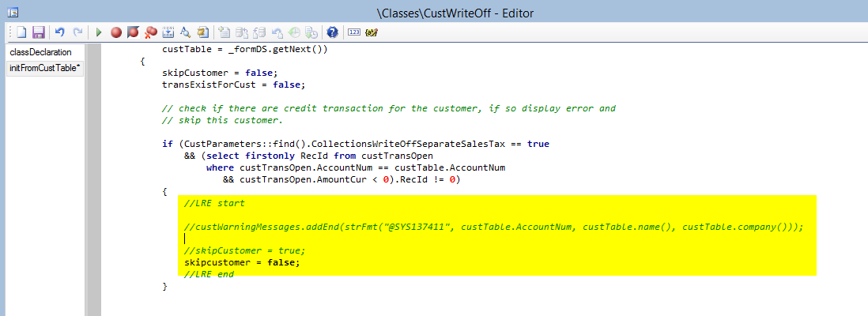
Task: Toggle line numbers with the 123 icon
Action: [x=353, y=32]
